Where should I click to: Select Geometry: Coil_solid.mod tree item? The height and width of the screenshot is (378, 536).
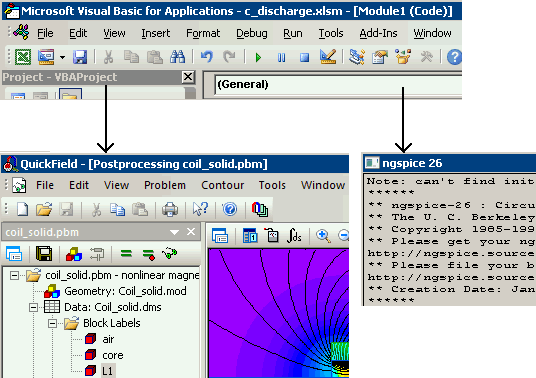(x=125, y=291)
